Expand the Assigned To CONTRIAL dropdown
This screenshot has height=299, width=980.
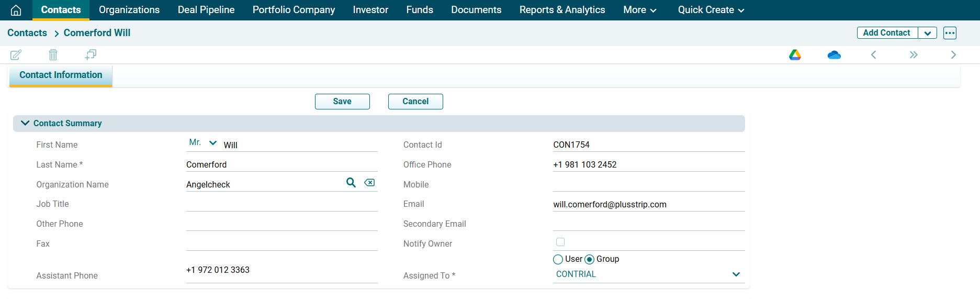tap(736, 274)
